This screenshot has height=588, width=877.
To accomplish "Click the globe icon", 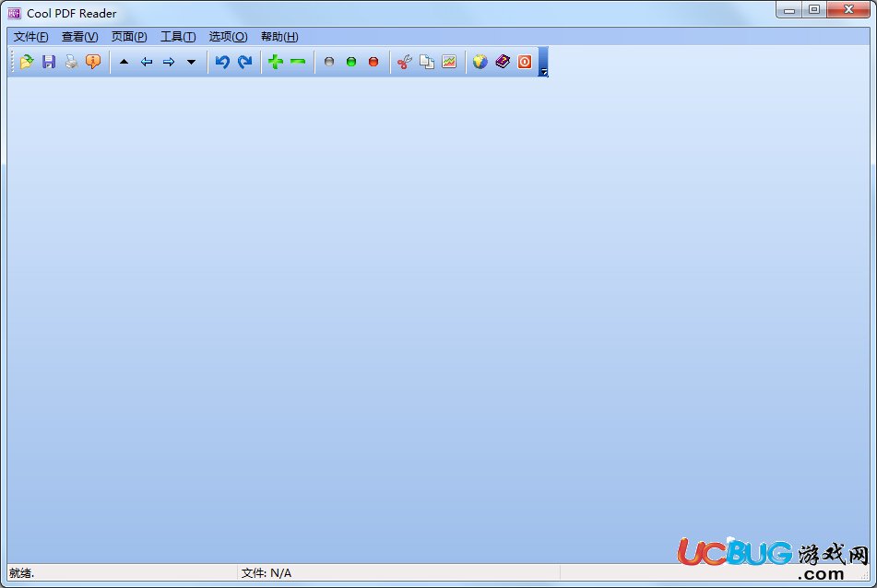I will point(480,62).
